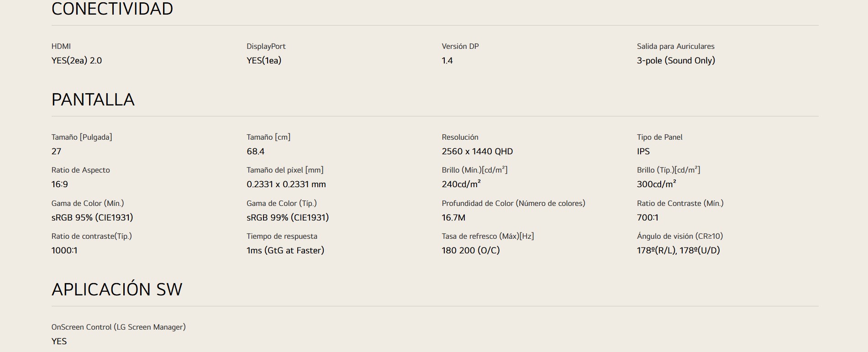This screenshot has width=868, height=352.
Task: Select the 16:9 aspect ratio value
Action: pyautogui.click(x=59, y=184)
